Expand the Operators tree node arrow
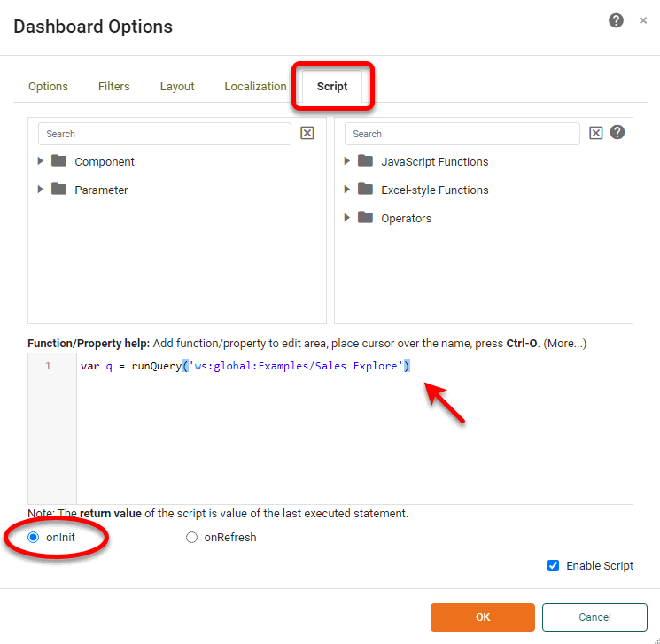This screenshot has height=644, width=660. click(347, 218)
